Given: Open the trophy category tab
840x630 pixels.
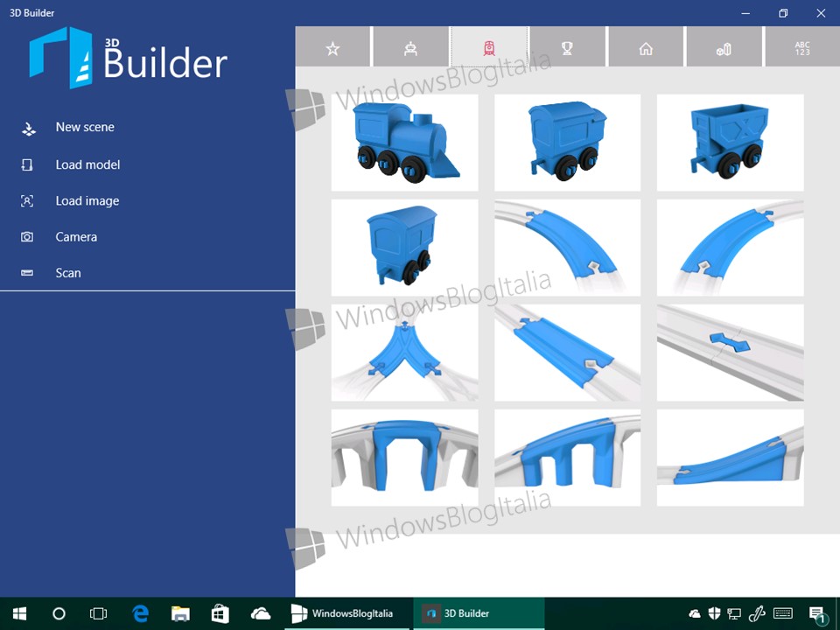Looking at the screenshot, I should [x=567, y=47].
